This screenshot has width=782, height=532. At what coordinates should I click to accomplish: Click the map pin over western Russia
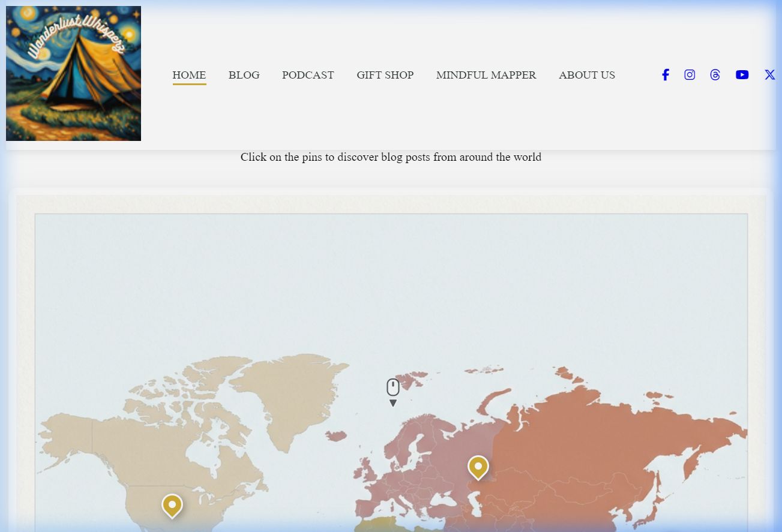tap(478, 467)
